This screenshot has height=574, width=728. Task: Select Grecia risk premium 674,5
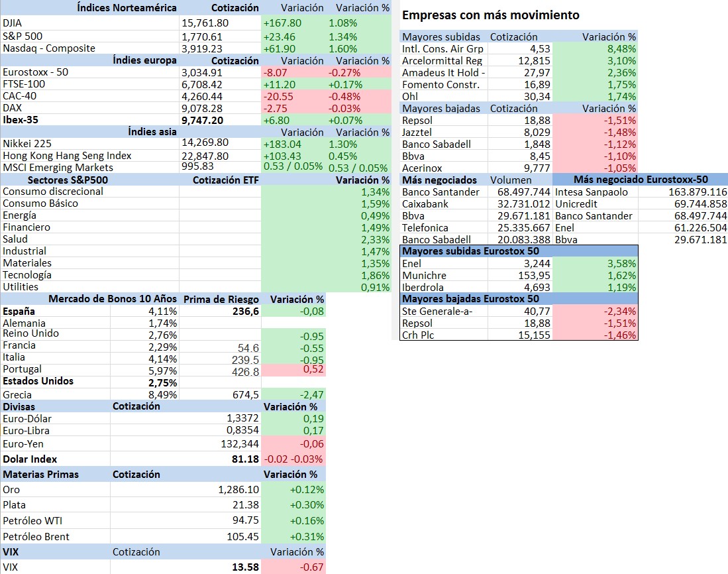(246, 395)
